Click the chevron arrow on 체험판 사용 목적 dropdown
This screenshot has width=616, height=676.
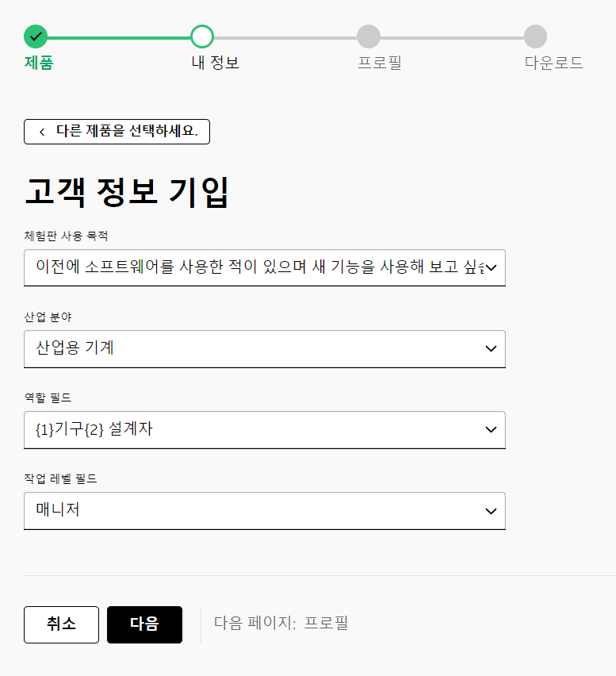tap(491, 267)
